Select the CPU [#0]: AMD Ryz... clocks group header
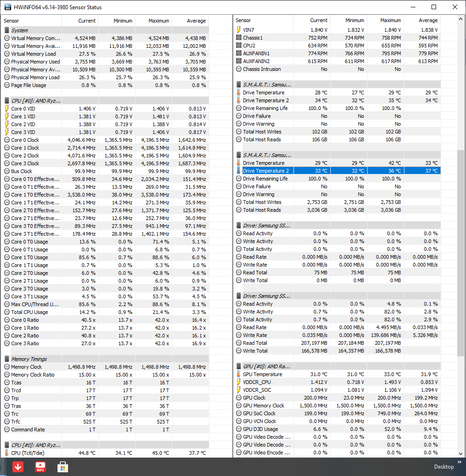466x476 pixels. 105,101
